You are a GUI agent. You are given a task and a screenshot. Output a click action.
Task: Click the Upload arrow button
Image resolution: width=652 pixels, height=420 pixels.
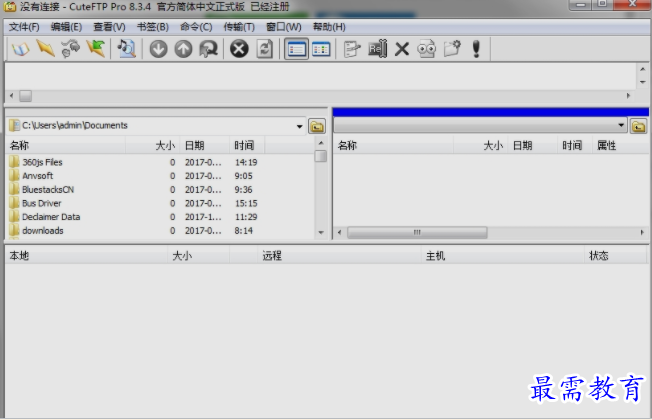click(183, 49)
